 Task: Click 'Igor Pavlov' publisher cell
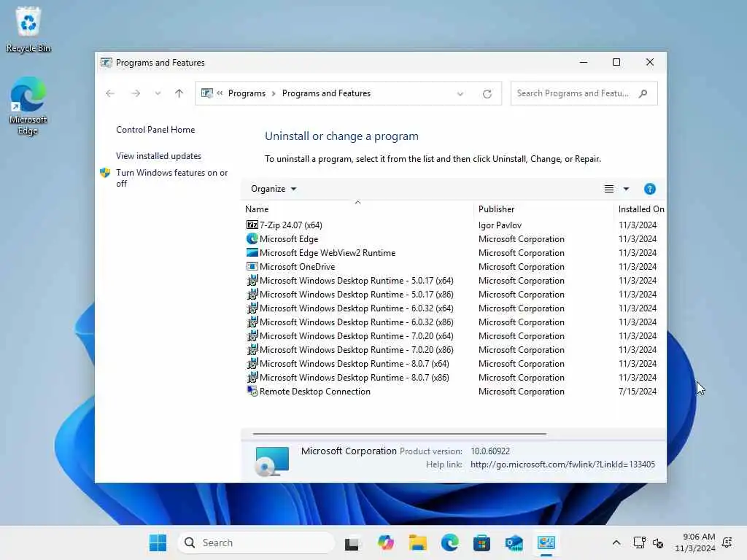coord(500,225)
